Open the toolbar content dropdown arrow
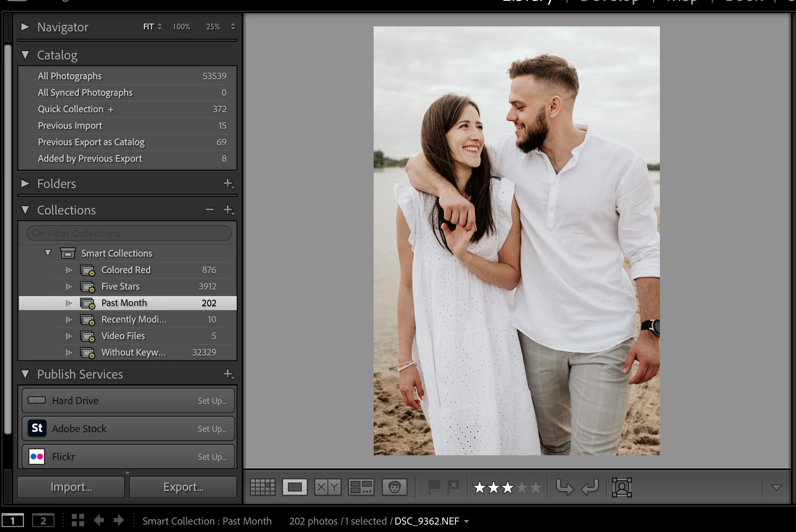Image resolution: width=796 pixels, height=532 pixels. [776, 487]
